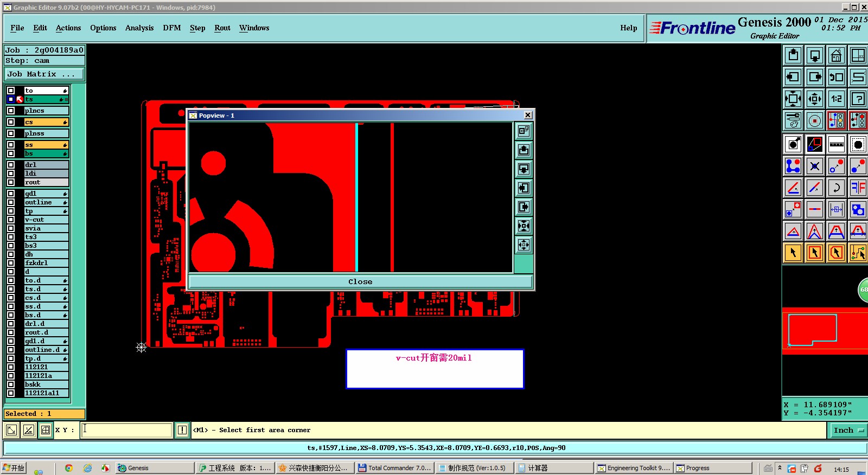
Task: Click the X Y coordinate input field
Action: click(x=127, y=430)
